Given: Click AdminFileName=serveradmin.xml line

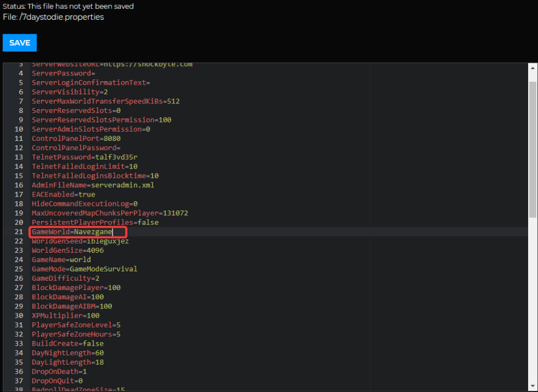Looking at the screenshot, I should pos(93,185).
